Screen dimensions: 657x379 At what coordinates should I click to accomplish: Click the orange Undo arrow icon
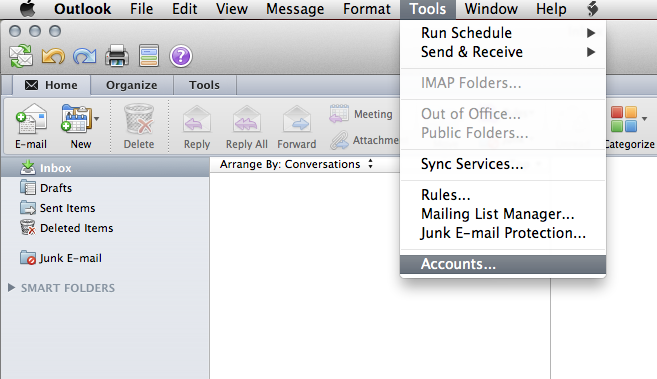[53, 56]
